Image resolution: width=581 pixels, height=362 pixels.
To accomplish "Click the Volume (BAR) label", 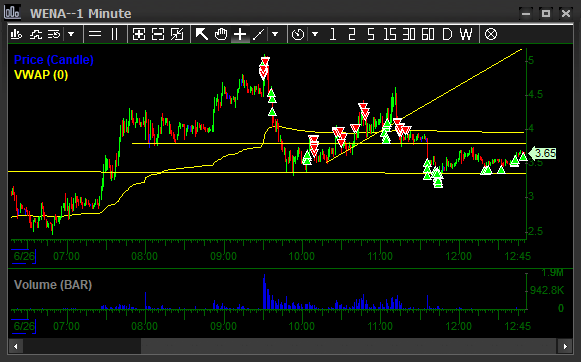I will pos(53,285).
